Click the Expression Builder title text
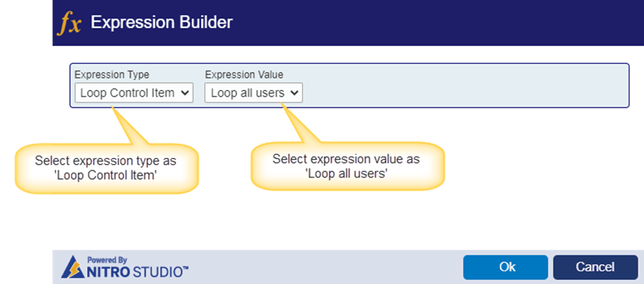 pyautogui.click(x=162, y=23)
